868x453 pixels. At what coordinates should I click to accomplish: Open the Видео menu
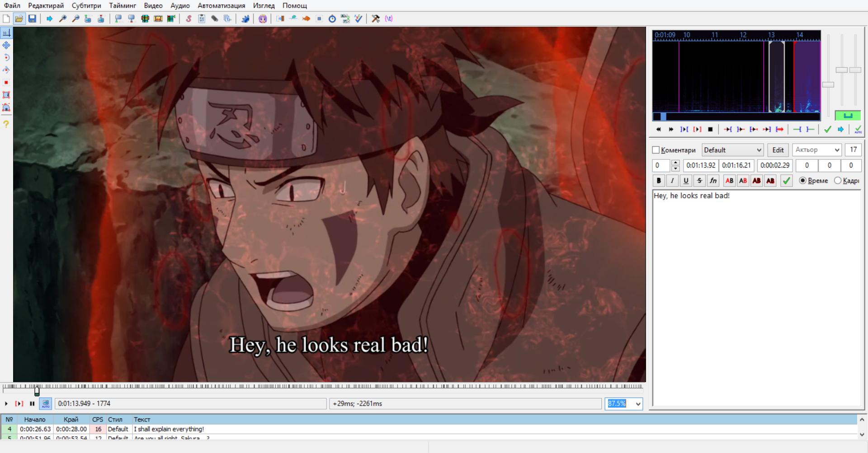153,5
